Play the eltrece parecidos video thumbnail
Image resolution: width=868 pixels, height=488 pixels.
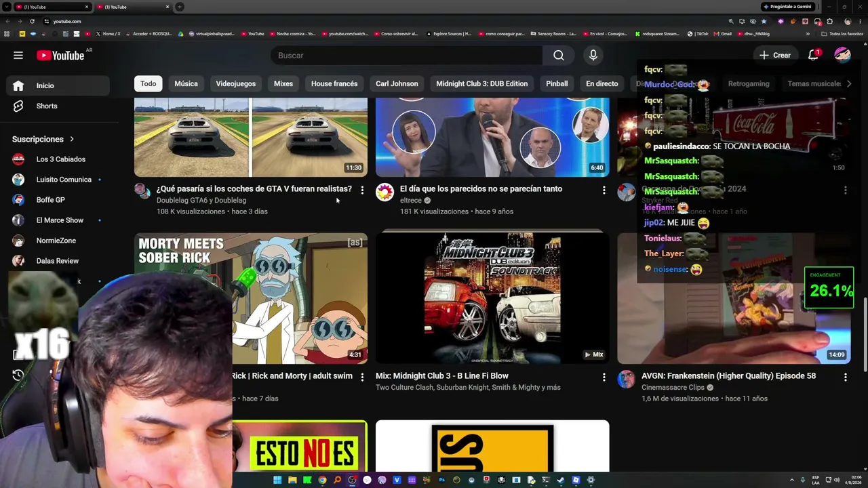(x=492, y=137)
